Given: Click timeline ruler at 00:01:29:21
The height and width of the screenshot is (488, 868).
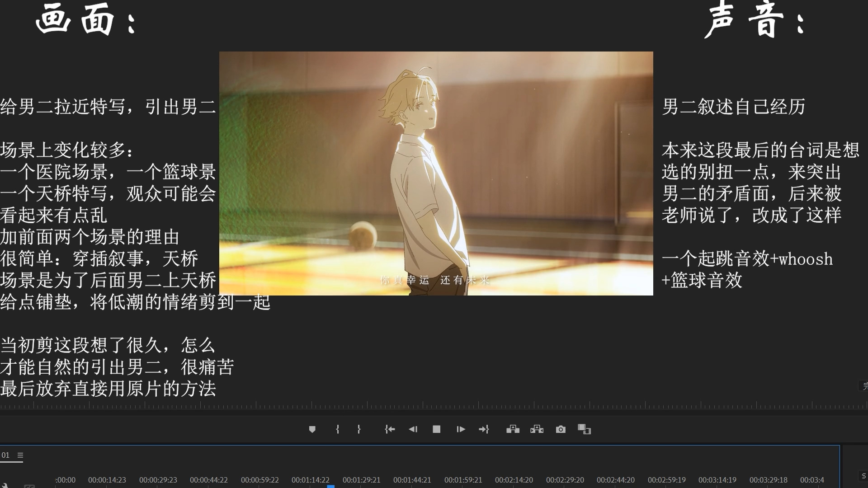Looking at the screenshot, I should tap(362, 480).
